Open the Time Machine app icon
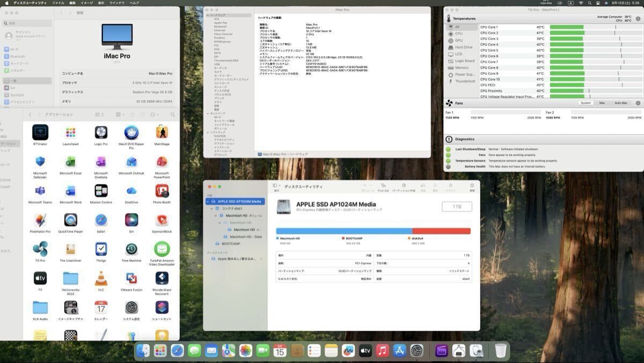Image resolution: width=644 pixels, height=363 pixels. (131, 249)
